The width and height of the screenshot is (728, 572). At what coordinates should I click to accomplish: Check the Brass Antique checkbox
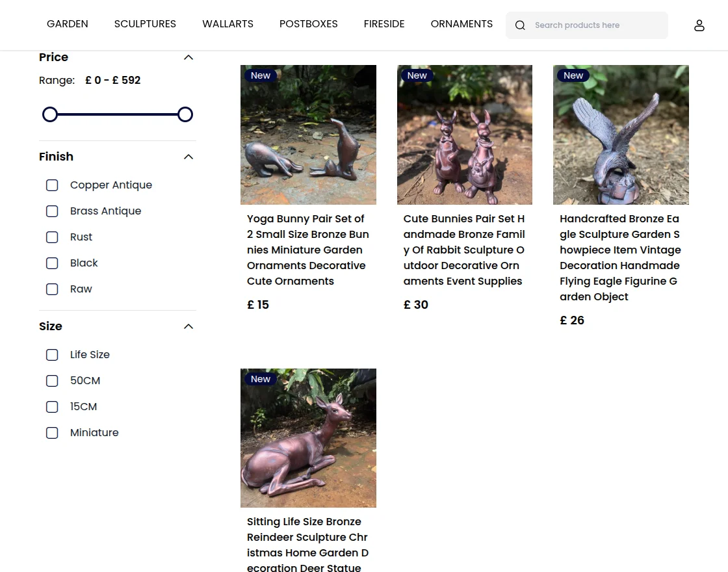(52, 211)
